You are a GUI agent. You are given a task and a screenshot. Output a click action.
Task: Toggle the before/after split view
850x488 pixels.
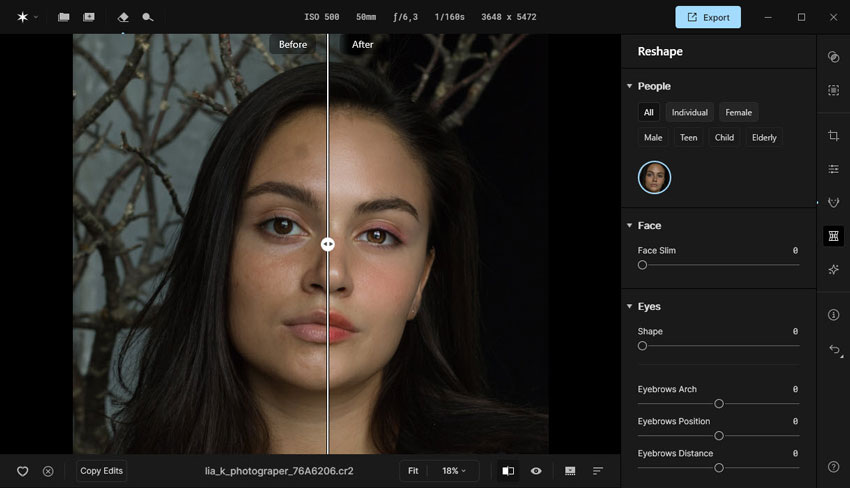coord(508,471)
